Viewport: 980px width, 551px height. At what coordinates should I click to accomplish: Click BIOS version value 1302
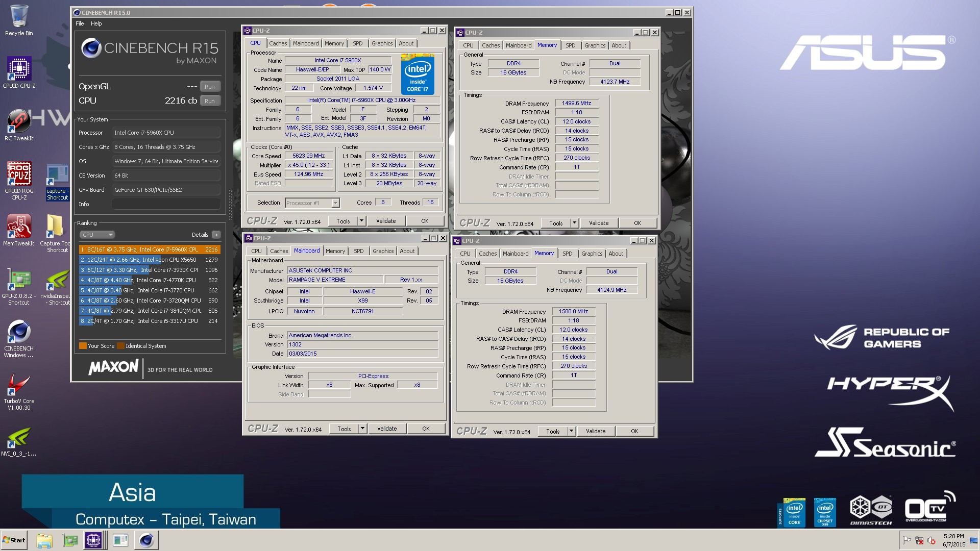(x=362, y=344)
